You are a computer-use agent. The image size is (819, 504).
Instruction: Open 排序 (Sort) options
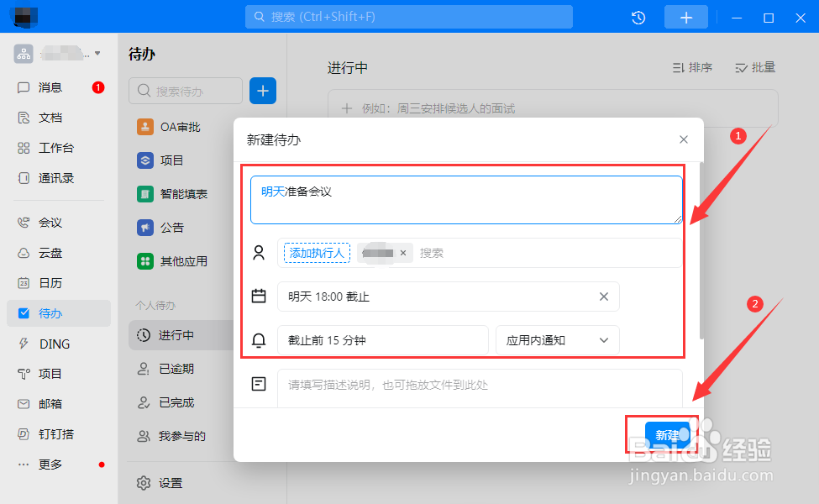point(692,67)
